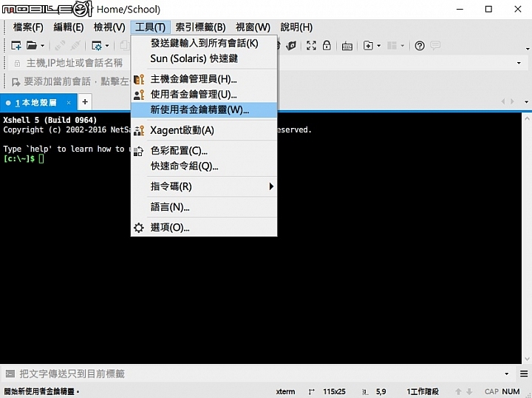Open 主機金鑰管理員(H) from Tools menu

tap(204, 79)
